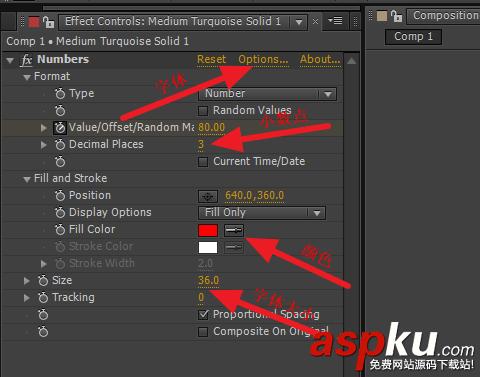Open the Effect Controls layer chooser dropdown
Screen dimensions: 480x377
(x=299, y=22)
